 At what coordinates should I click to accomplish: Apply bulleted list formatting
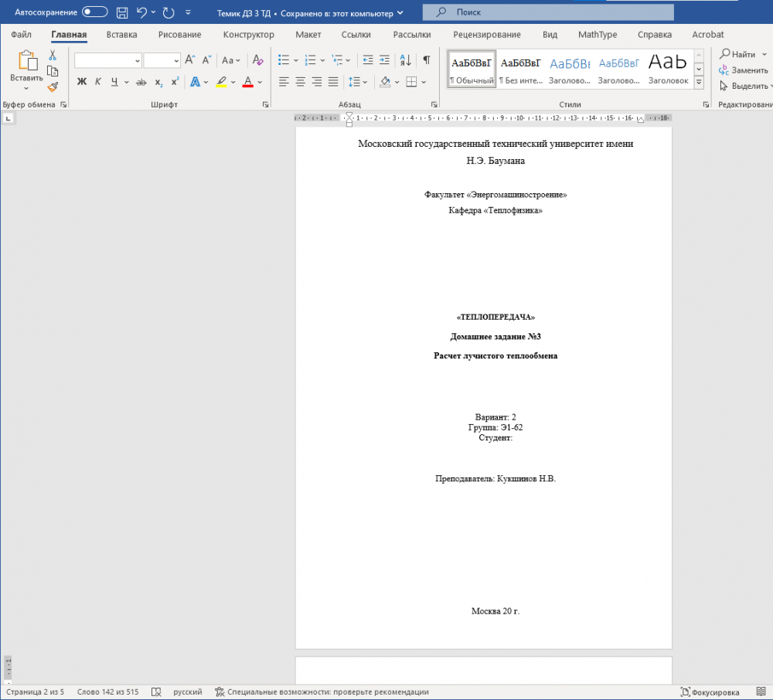[x=284, y=60]
